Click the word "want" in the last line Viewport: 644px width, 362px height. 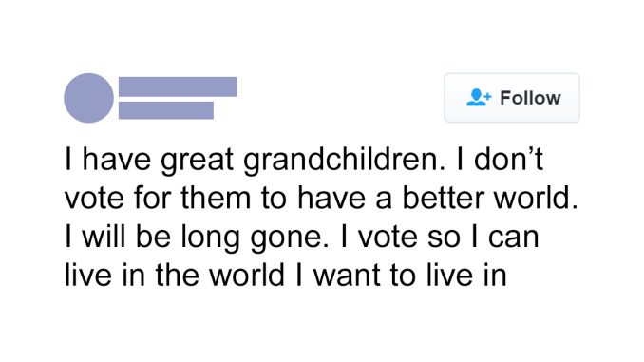[347, 276]
